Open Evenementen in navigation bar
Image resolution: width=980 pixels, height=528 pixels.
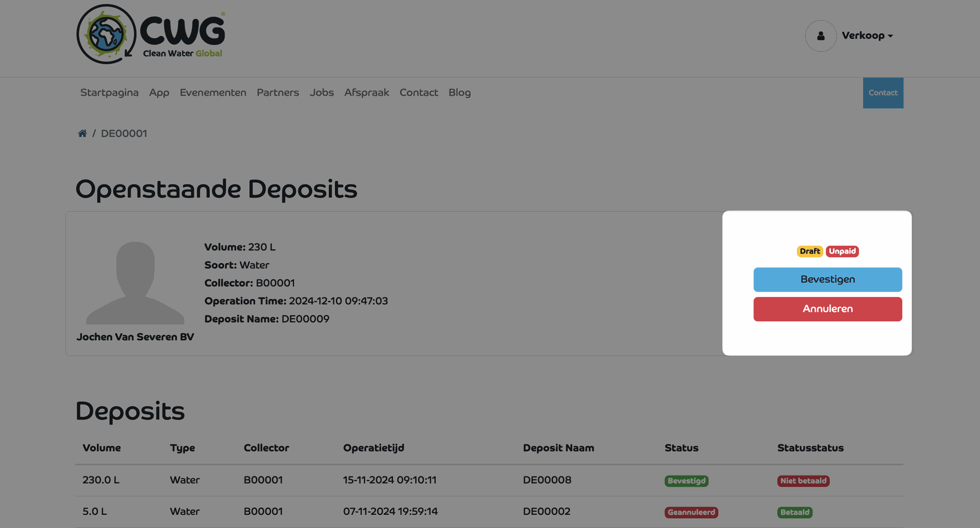[213, 93]
